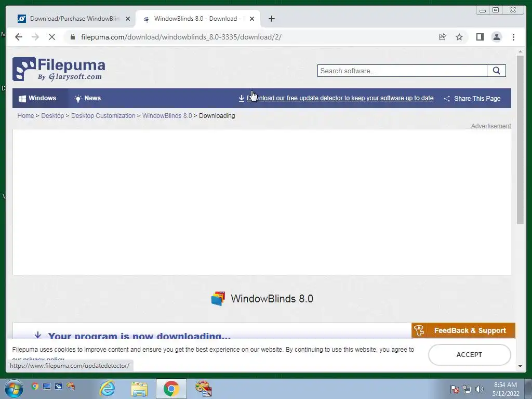Open Chrome profile menu
532x399 pixels.
[x=497, y=37]
